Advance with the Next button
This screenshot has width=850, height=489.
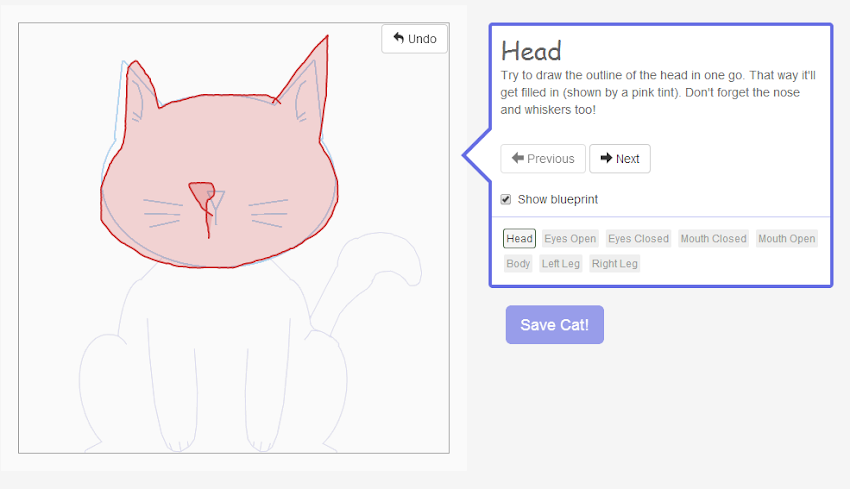click(x=620, y=159)
